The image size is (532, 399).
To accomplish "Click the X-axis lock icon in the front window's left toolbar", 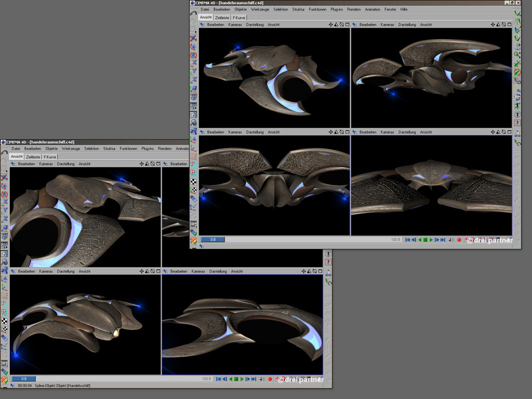I will pyautogui.click(x=5, y=202).
